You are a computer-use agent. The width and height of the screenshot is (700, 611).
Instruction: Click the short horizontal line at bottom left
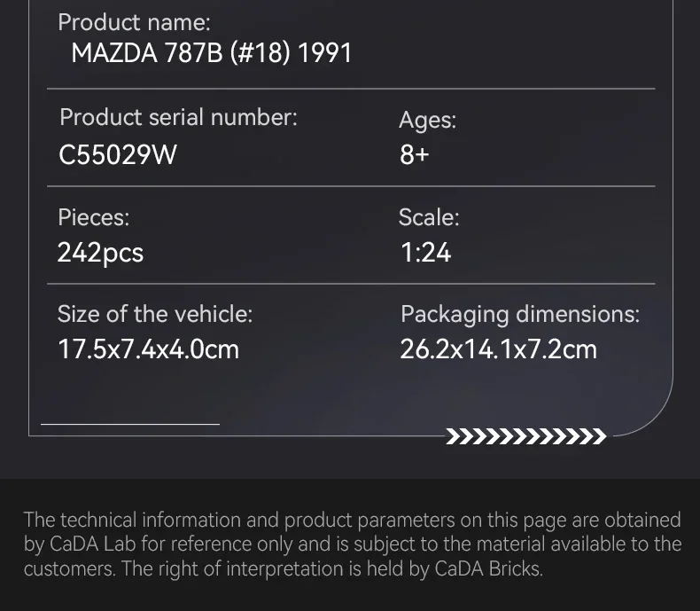coord(129,425)
